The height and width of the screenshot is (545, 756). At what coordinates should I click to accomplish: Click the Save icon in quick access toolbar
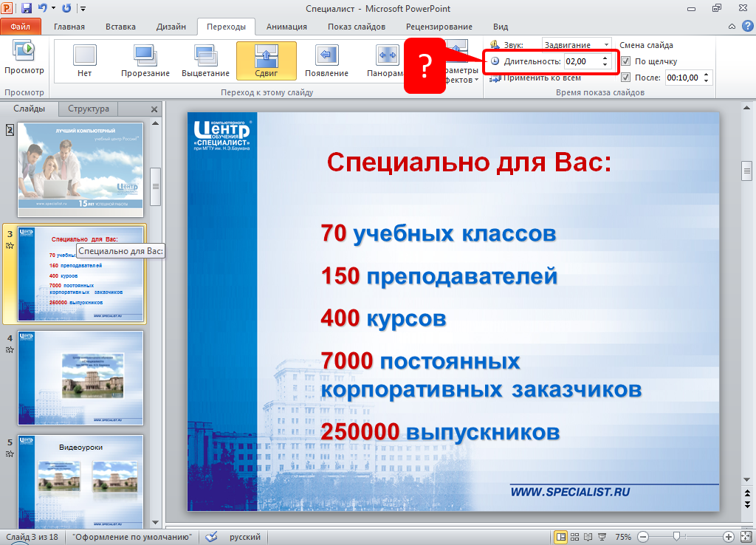pyautogui.click(x=27, y=8)
